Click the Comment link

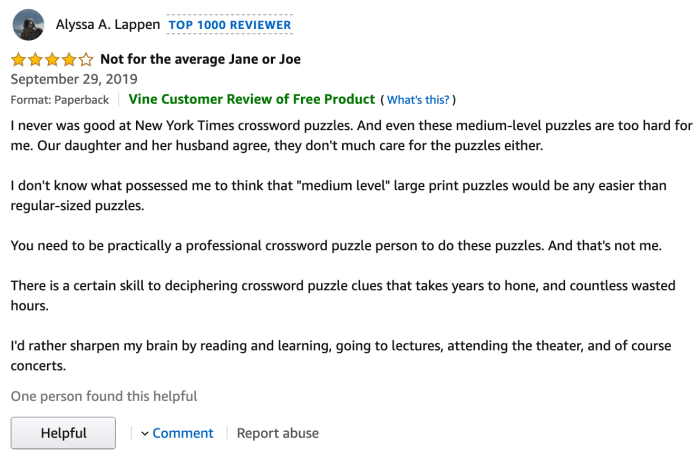click(x=183, y=433)
